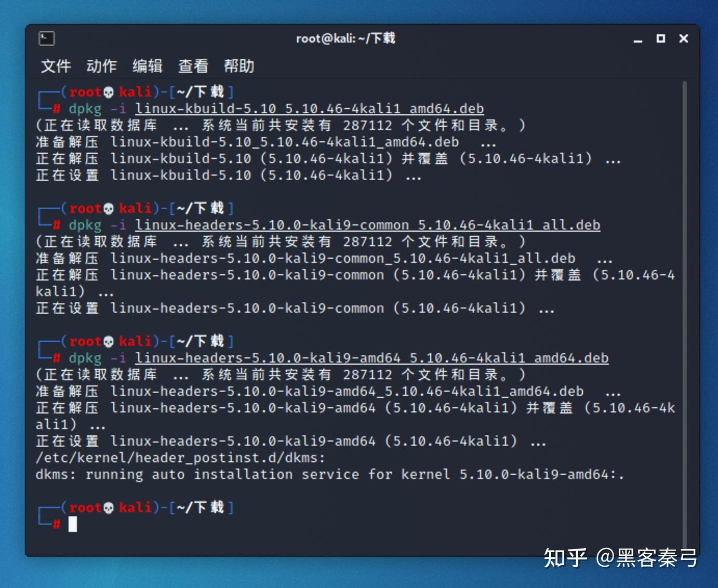
Task: Click the terminal icon in the title bar
Action: point(46,38)
